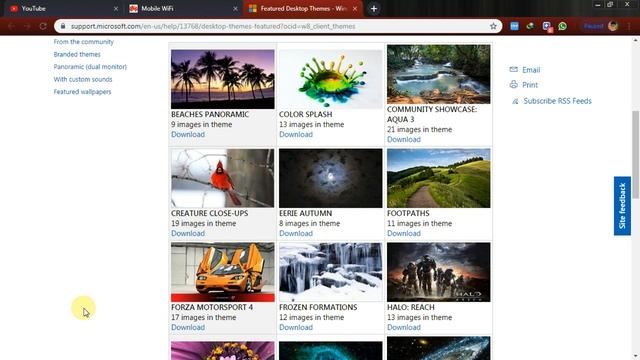
Task: Open the profile avatar in toolbar
Action: pyautogui.click(x=613, y=26)
